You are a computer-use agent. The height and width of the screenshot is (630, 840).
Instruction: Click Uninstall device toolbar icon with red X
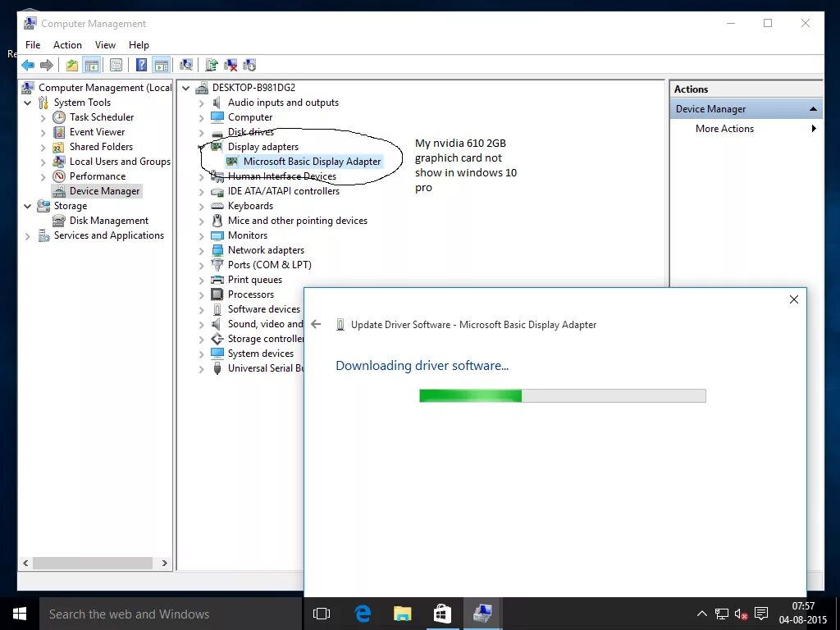click(x=231, y=66)
